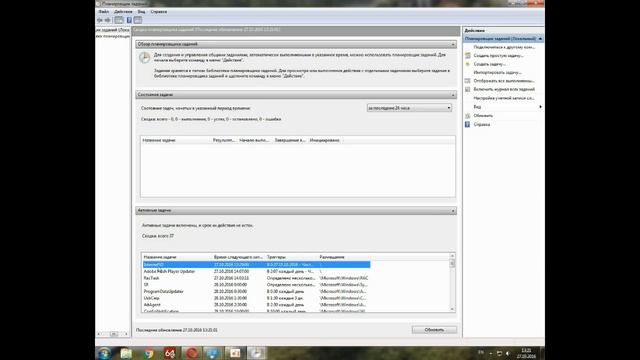Image resolution: width=640 pixels, height=360 pixels.
Task: Click Подключиться к другому компьютеру action
Action: [504, 47]
